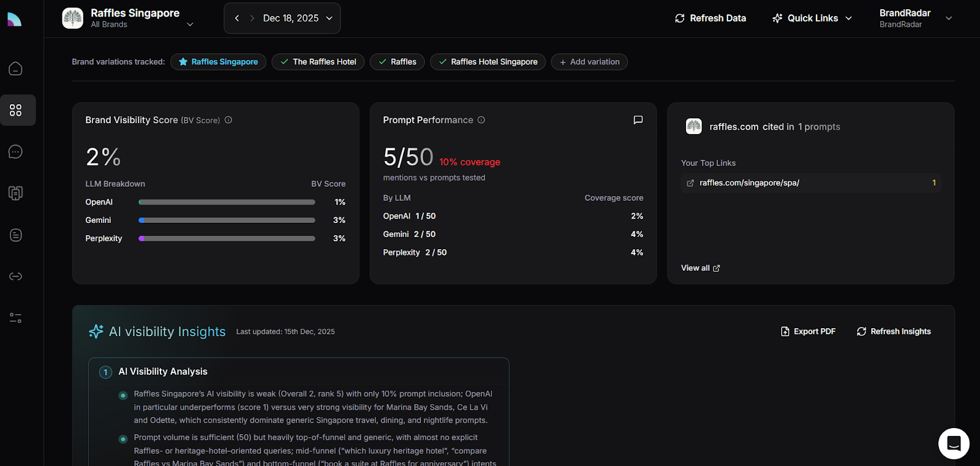The height and width of the screenshot is (466, 980).
Task: Click the Perplexity BV score progress bar
Action: (x=227, y=239)
